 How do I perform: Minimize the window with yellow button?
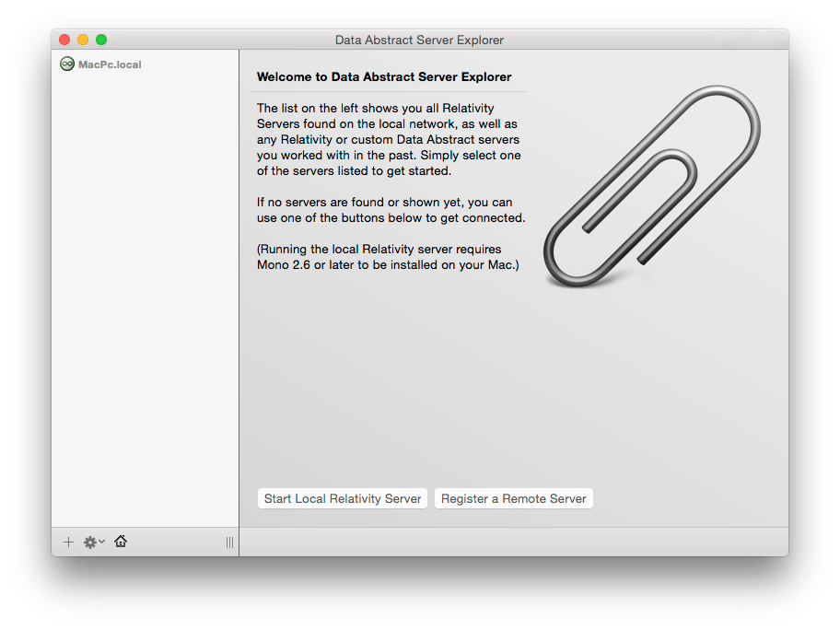[x=83, y=40]
